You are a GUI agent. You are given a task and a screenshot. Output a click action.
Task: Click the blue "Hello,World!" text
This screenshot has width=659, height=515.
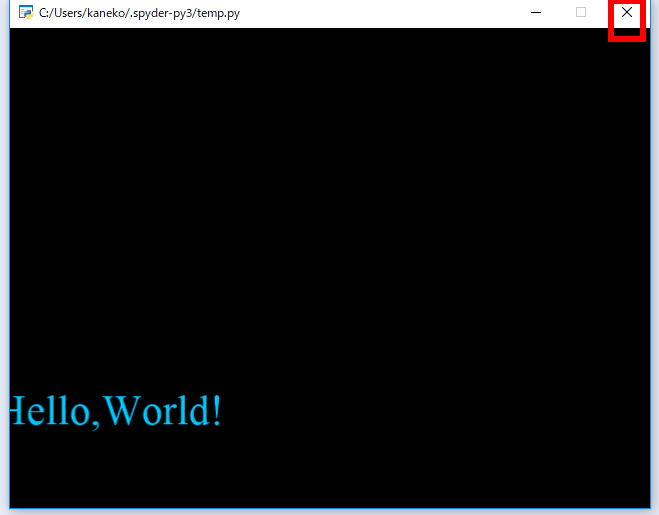(115, 411)
